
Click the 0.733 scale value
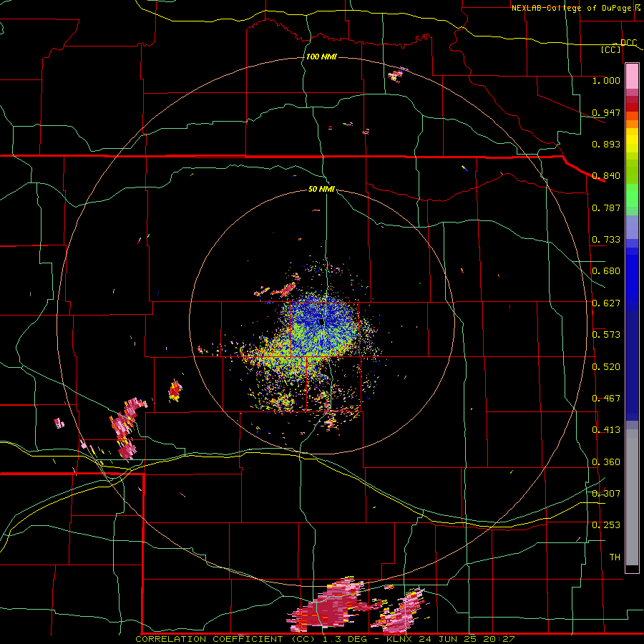(606, 240)
